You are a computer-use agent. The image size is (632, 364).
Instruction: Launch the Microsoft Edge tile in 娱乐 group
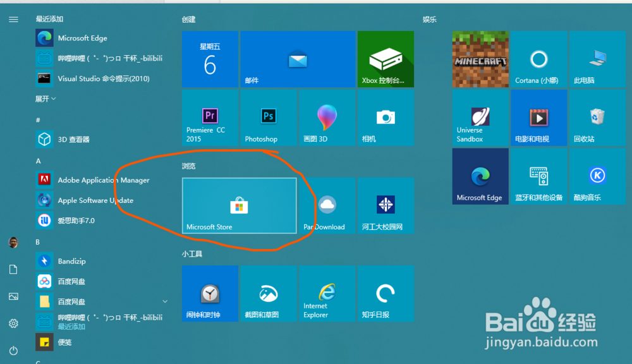(480, 176)
